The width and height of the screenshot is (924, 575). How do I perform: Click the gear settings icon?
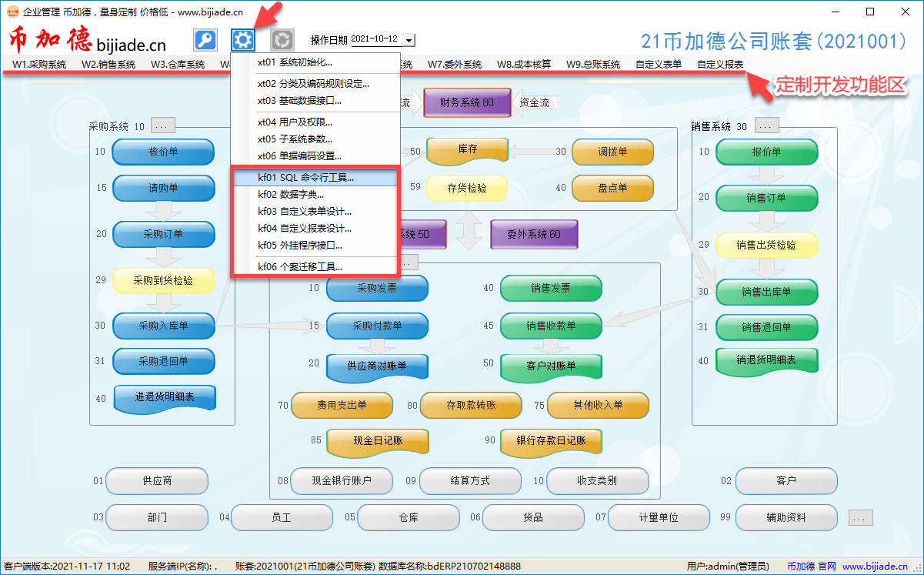243,40
